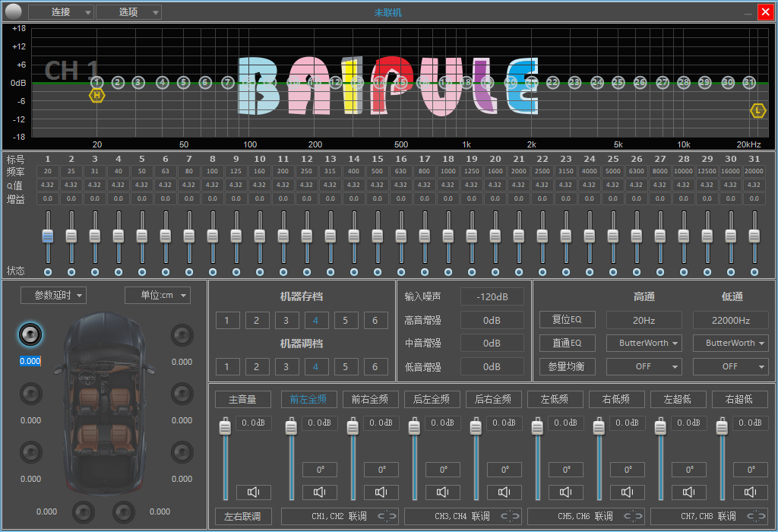Viewport: 778px width, 532px height.
Task: Load 机器调档 preset slot 5
Action: pyautogui.click(x=346, y=367)
